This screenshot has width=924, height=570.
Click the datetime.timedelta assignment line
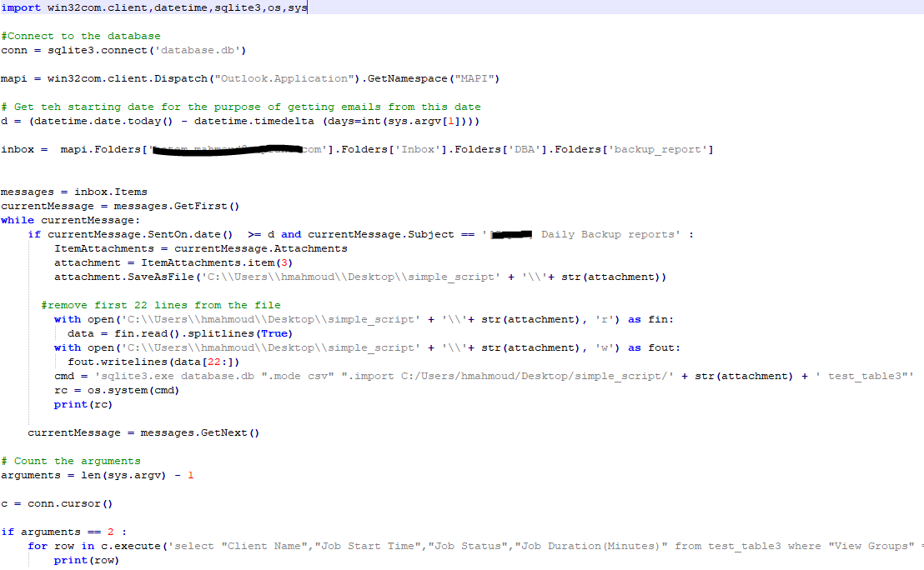point(240,121)
